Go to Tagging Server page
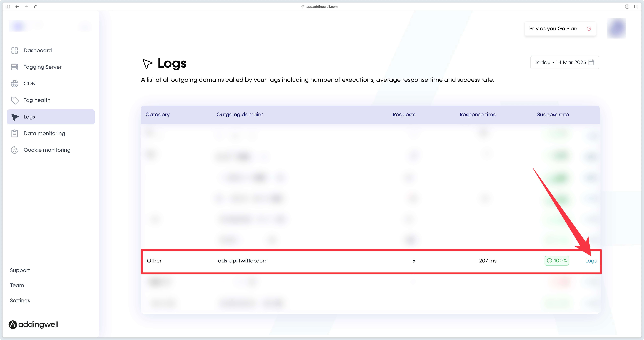This screenshot has height=340, width=644. pyautogui.click(x=51, y=67)
